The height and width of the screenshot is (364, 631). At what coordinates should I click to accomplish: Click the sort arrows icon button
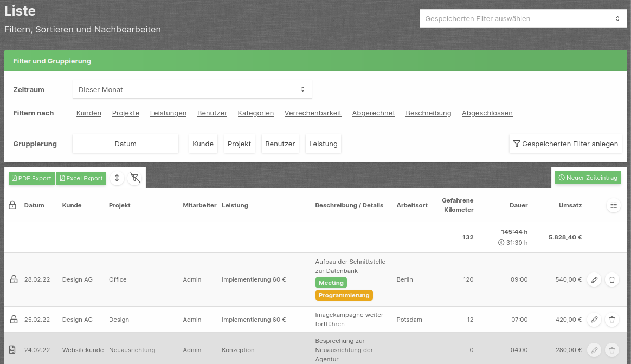point(117,178)
